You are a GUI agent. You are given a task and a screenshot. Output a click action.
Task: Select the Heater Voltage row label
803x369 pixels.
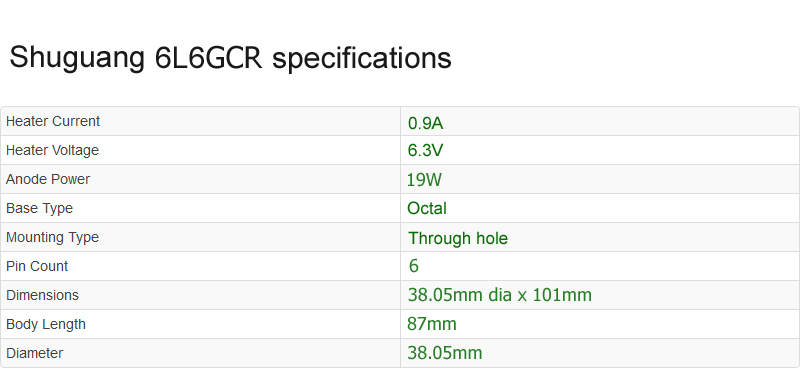(52, 150)
